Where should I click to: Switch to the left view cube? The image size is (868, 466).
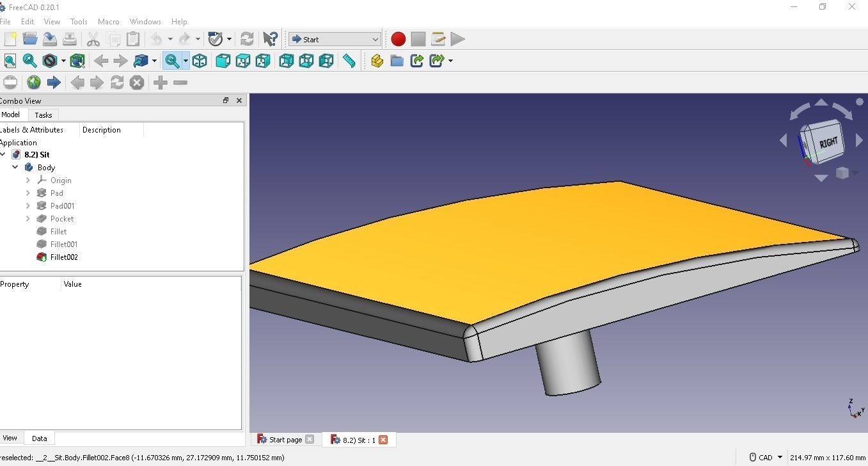pyautogui.click(x=326, y=61)
